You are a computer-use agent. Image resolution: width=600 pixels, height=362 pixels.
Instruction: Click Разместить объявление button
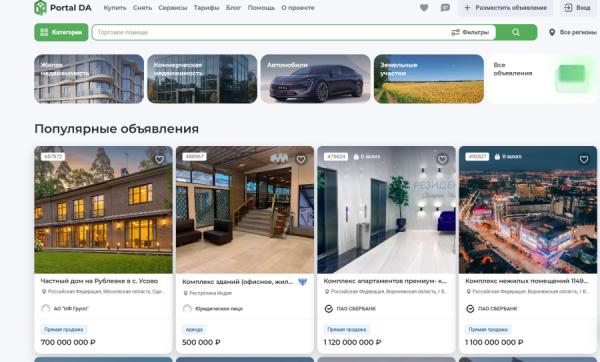(x=506, y=8)
